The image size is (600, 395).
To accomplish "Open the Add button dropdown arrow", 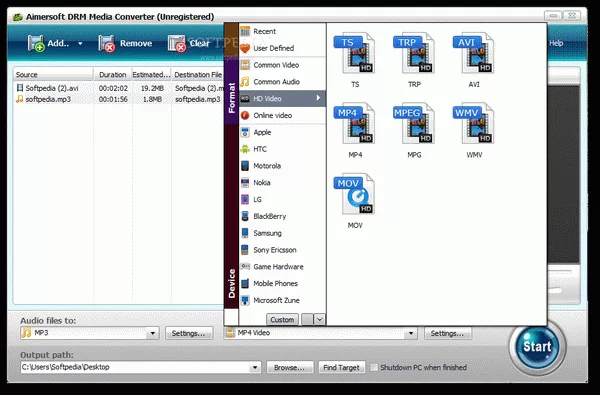I will click(80, 44).
